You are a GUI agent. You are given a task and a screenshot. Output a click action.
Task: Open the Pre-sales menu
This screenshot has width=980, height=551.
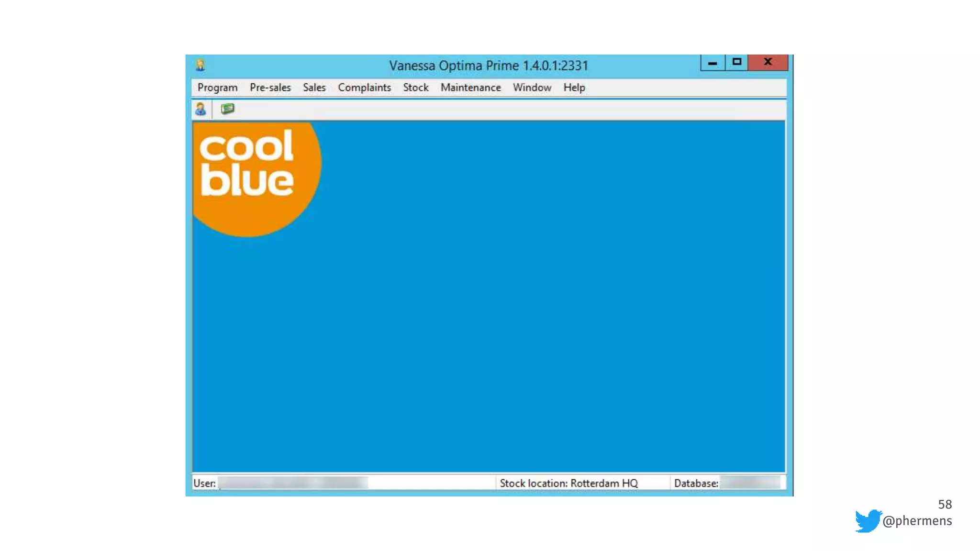(270, 88)
